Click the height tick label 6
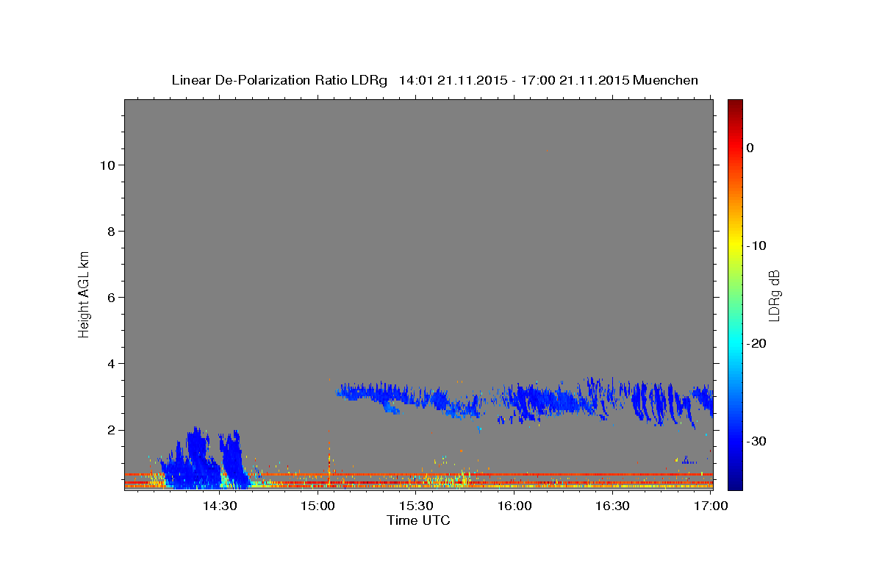This screenshot has height=588, width=882. click(x=110, y=298)
